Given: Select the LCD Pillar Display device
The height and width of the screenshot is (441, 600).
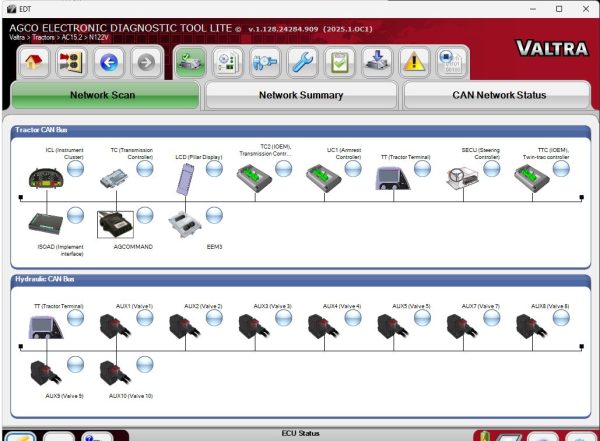Looking at the screenshot, I should tap(185, 179).
